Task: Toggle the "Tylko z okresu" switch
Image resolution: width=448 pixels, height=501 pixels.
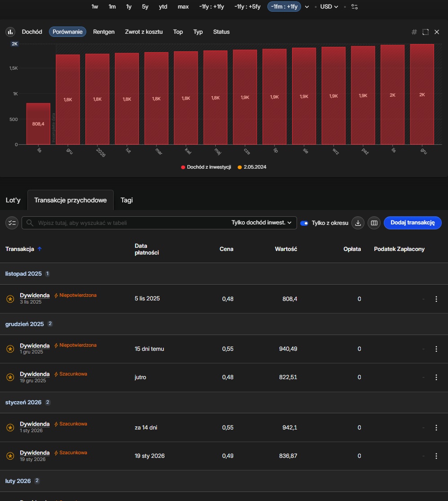Action: coord(304,223)
